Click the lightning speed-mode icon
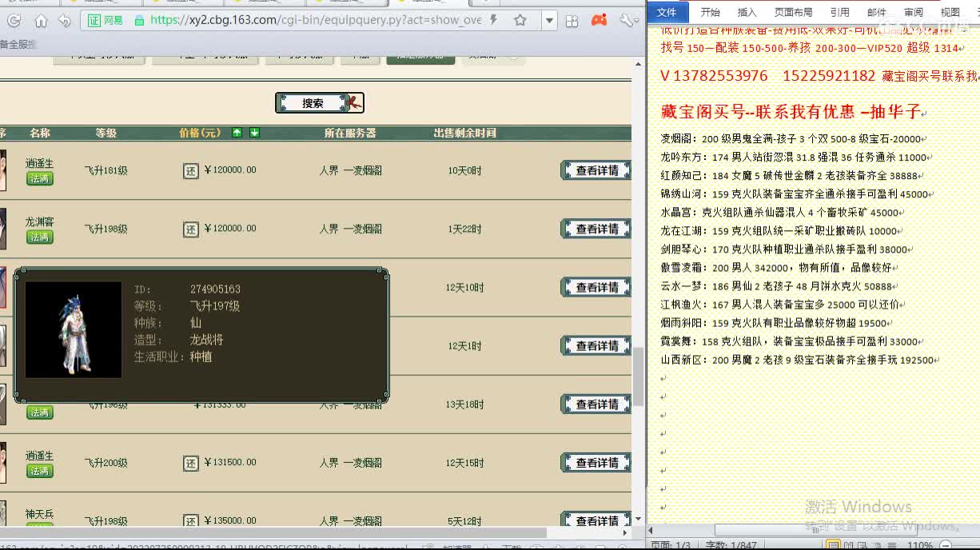This screenshot has height=550, width=980. click(x=494, y=20)
